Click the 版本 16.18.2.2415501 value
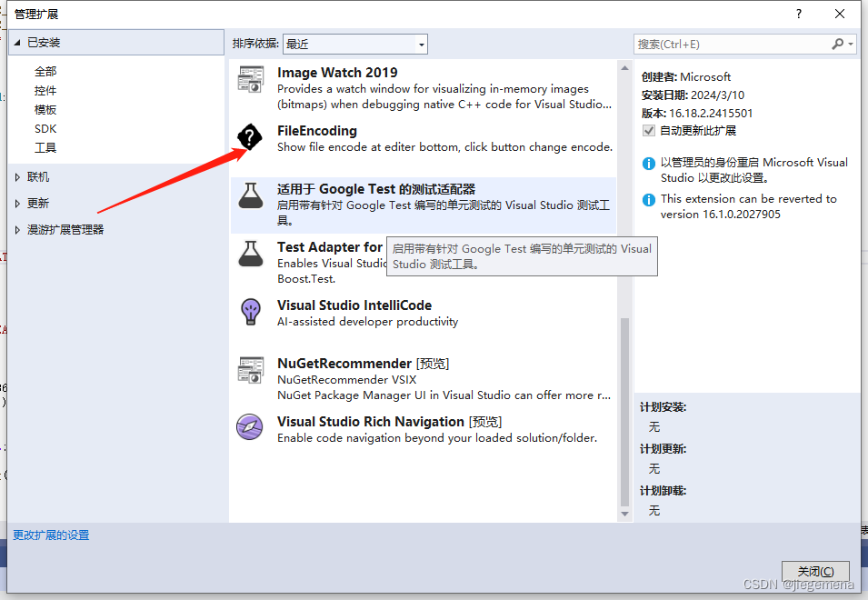The width and height of the screenshot is (868, 600). [x=711, y=114]
